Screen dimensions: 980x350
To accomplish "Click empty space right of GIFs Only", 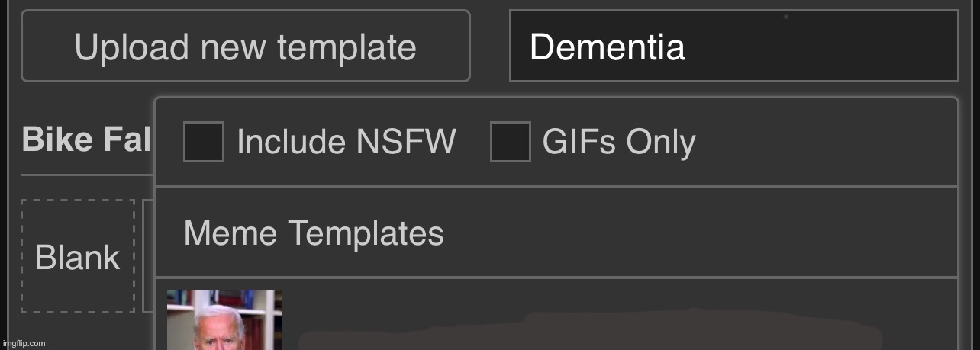I will point(824,143).
